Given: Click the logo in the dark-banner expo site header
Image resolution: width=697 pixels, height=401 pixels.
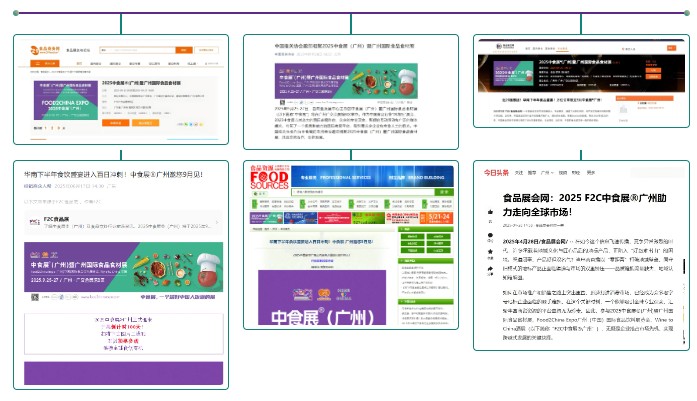Looking at the screenshot, I should point(505,47).
